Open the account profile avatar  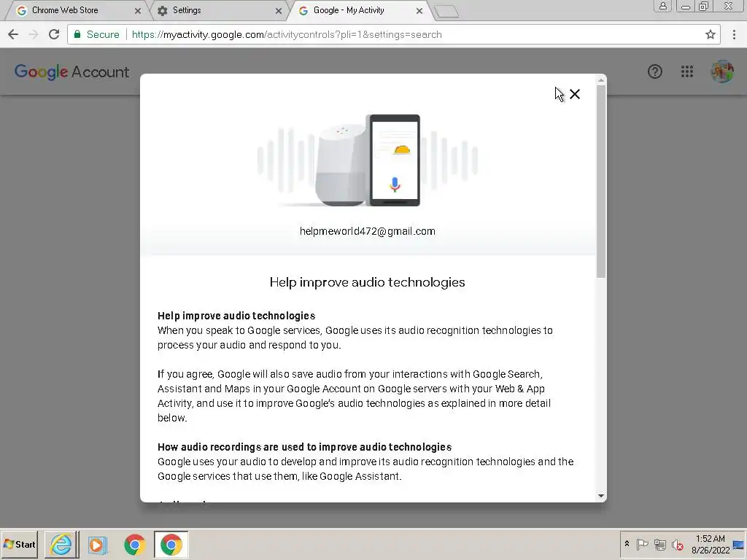[x=722, y=71]
